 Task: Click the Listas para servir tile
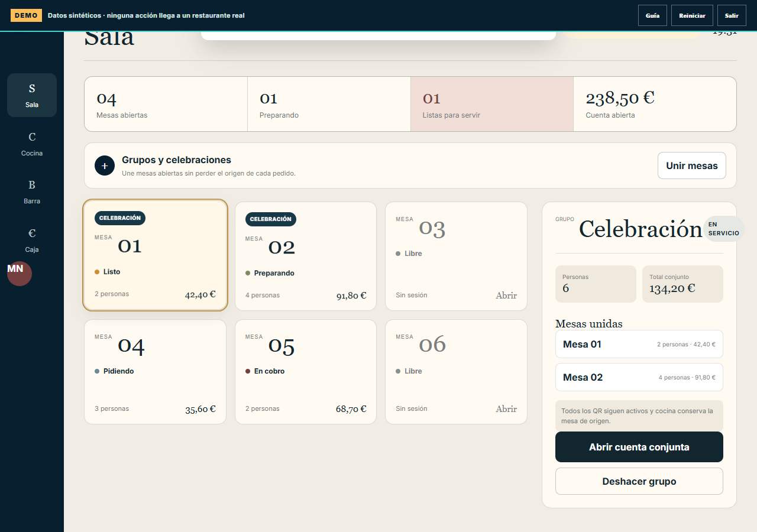tap(492, 104)
